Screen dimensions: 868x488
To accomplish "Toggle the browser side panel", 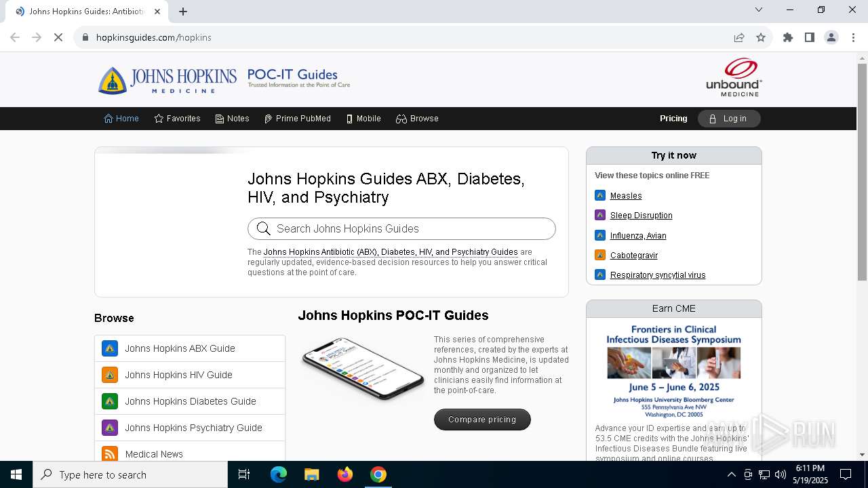I will 810,37.
